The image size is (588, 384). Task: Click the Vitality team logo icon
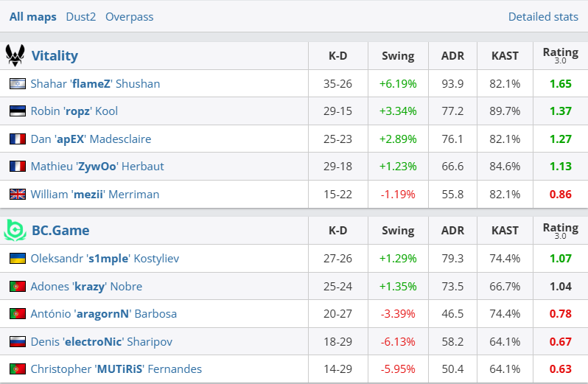pos(15,55)
